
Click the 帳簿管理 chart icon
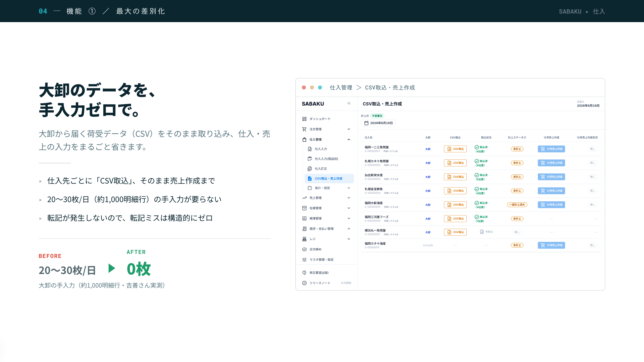point(304,218)
